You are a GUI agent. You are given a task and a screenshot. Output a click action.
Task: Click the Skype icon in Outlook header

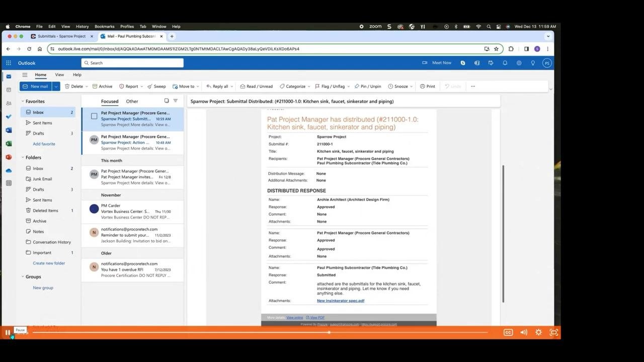coord(463,63)
